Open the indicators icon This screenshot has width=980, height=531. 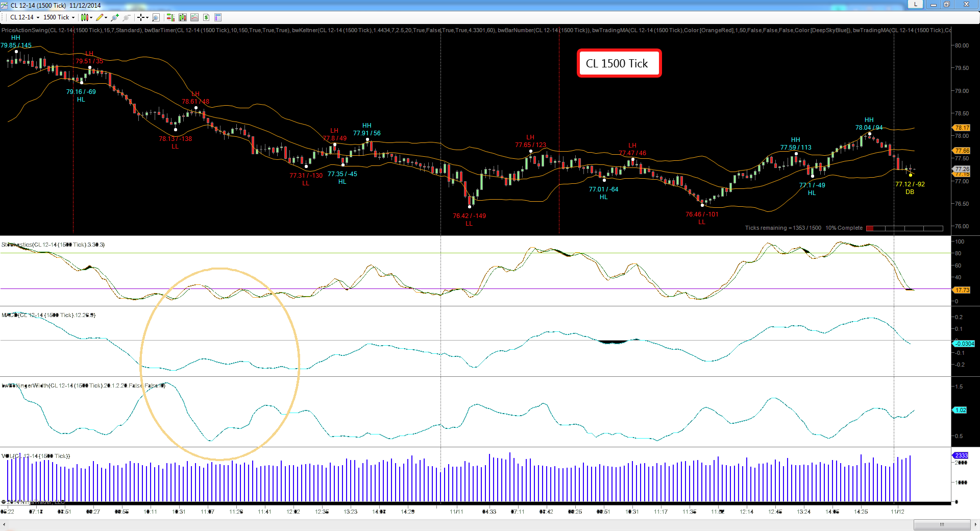click(194, 17)
